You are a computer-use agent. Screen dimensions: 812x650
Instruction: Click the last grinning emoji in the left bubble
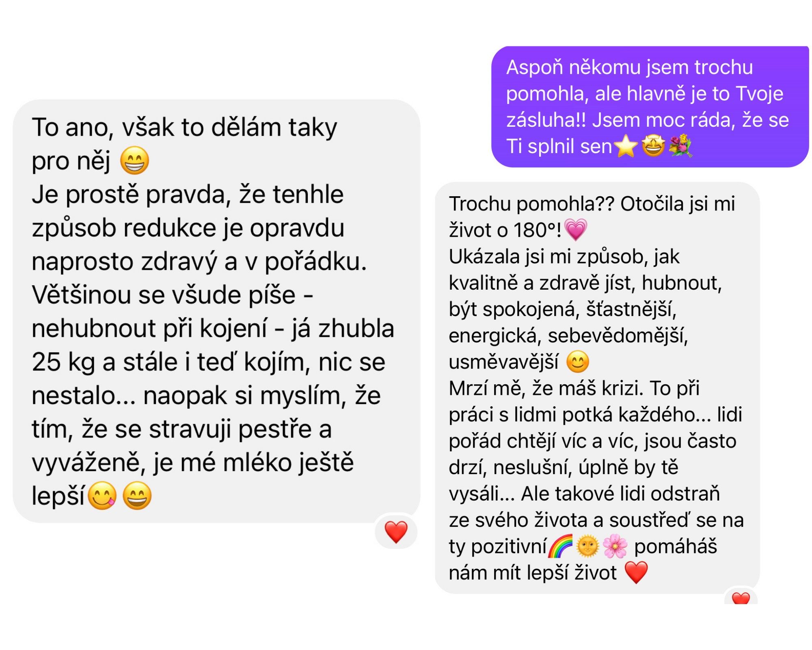pyautogui.click(x=137, y=496)
